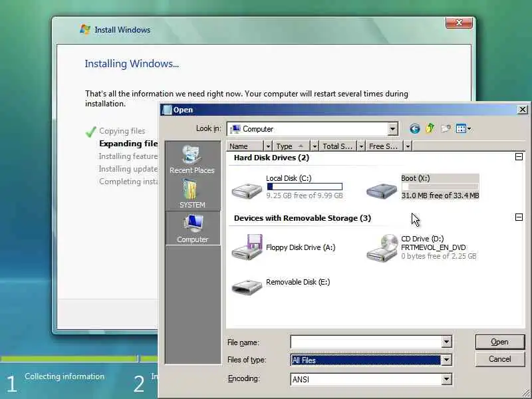Click '31.0 MB free of 33.4 MB' text
The image size is (532, 399).
pyautogui.click(x=440, y=196)
